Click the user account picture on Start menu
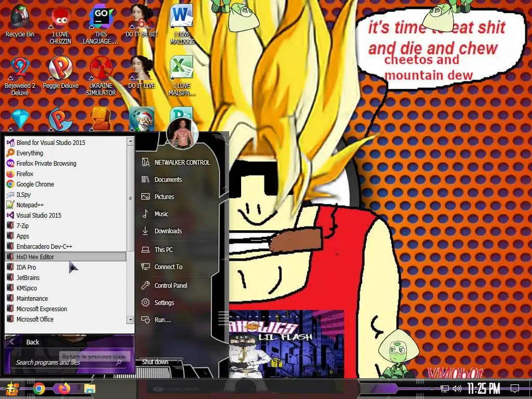The height and width of the screenshot is (399, 532). tap(182, 134)
